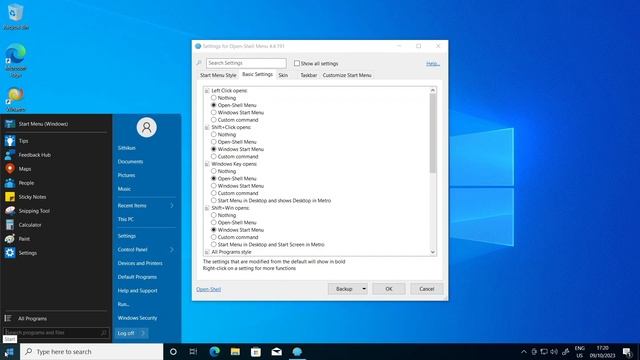Click the Log off button
This screenshot has width=640, height=360.
click(126, 333)
